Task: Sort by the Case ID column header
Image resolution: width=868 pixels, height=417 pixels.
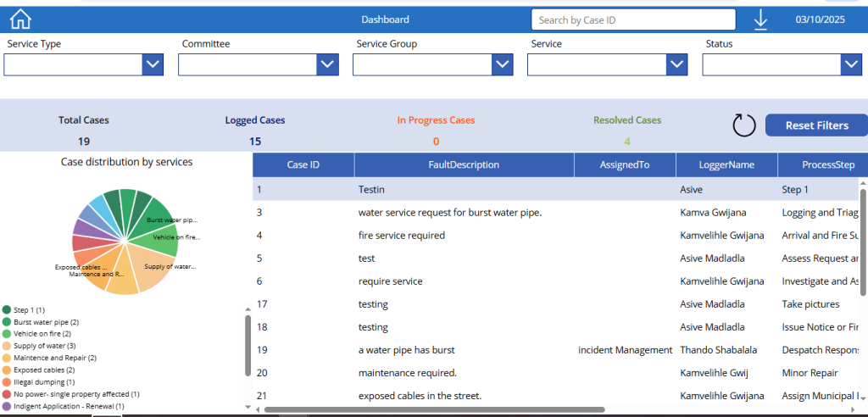Action: [x=303, y=165]
